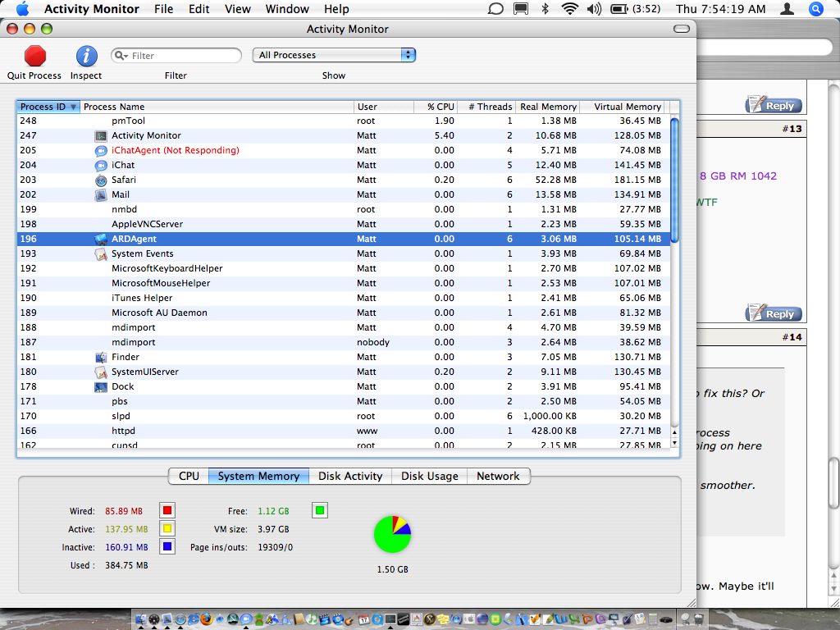This screenshot has height=630, width=840.
Task: Click the red Wired memory color swatch
Action: point(167,510)
